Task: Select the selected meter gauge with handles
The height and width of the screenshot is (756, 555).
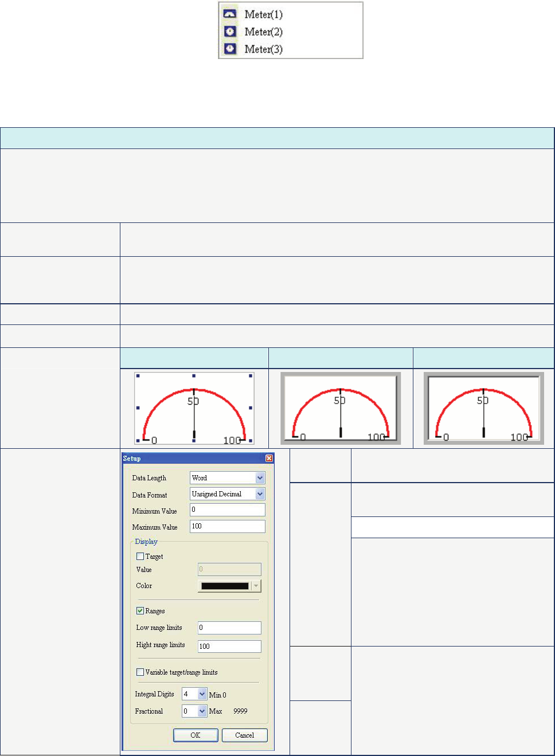Action: tap(194, 408)
